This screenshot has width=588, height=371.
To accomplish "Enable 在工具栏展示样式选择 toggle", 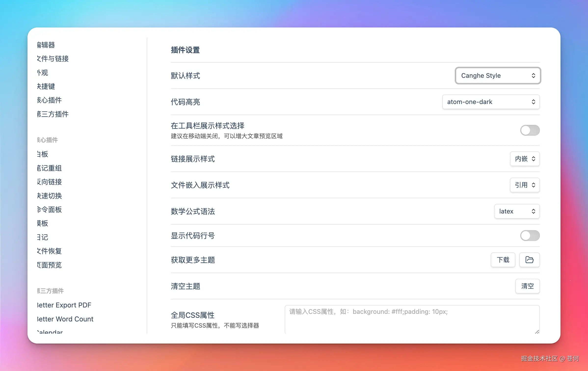I will pos(530,130).
